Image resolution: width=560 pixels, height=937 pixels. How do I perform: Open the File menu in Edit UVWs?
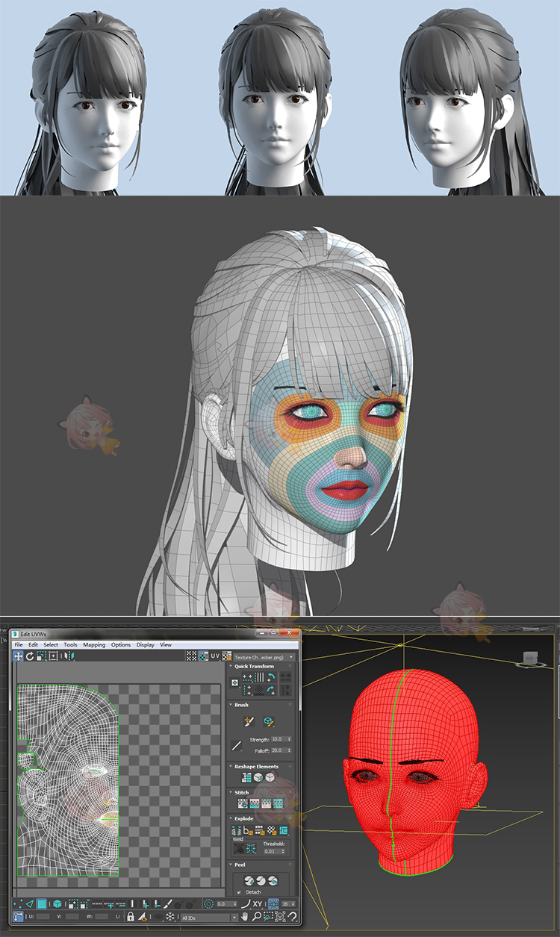point(19,645)
